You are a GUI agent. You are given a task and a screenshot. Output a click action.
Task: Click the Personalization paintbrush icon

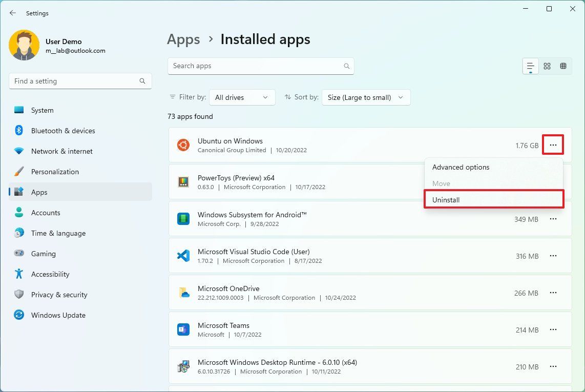click(19, 172)
